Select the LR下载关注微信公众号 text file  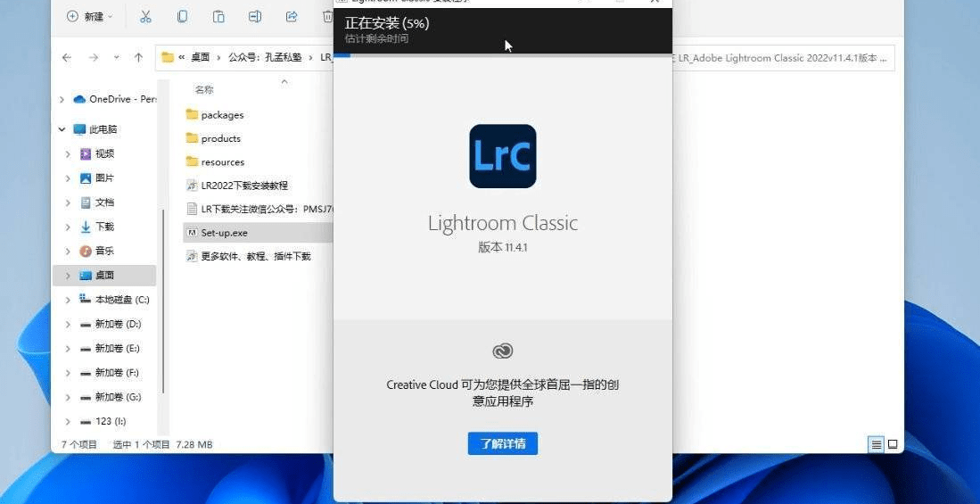tap(259, 209)
